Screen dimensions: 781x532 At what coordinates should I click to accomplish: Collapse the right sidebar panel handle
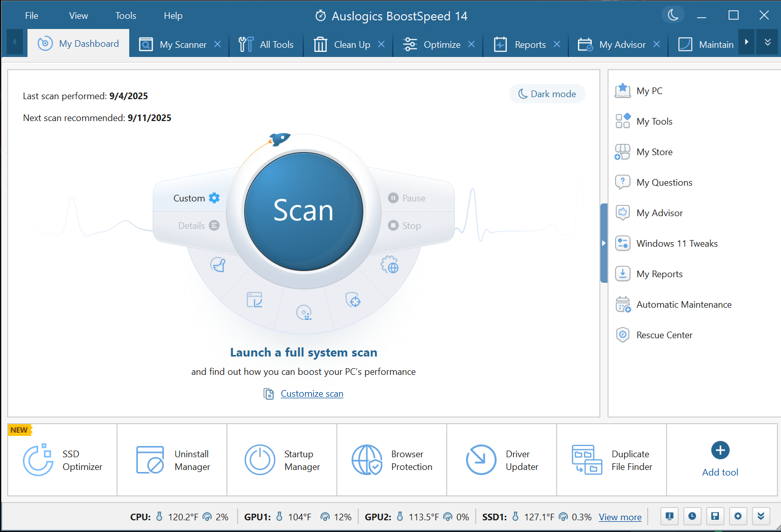point(604,243)
